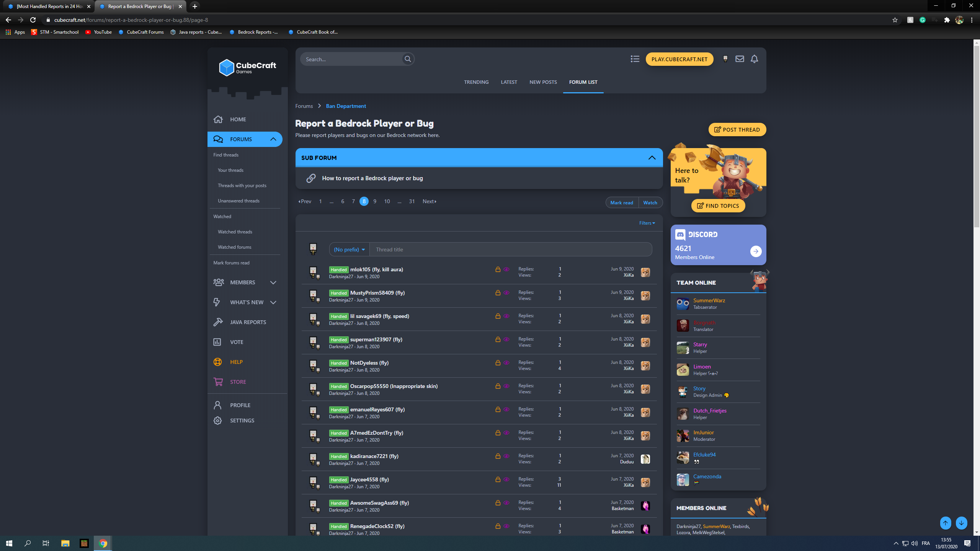
Task: Click the scroll-to-top arrow button
Action: point(946,523)
